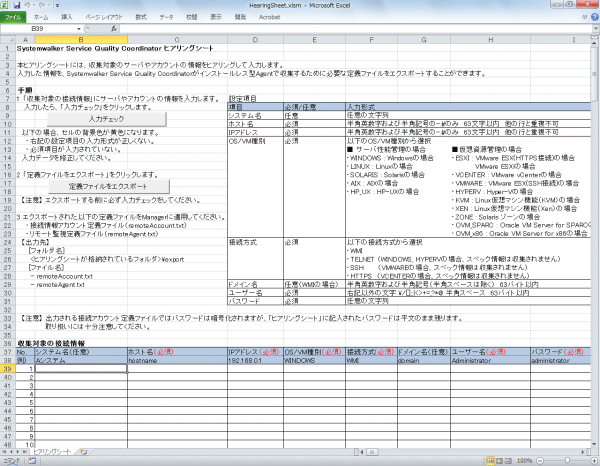The image size is (600, 466).
Task: Click the 収集対象の接続情報 section heading cell
Action: pos(51,344)
